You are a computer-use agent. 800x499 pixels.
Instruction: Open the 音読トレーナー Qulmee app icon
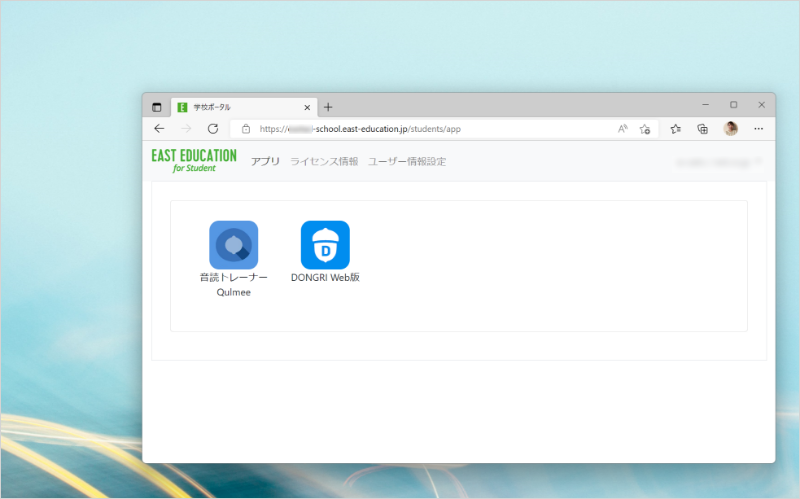pos(234,245)
